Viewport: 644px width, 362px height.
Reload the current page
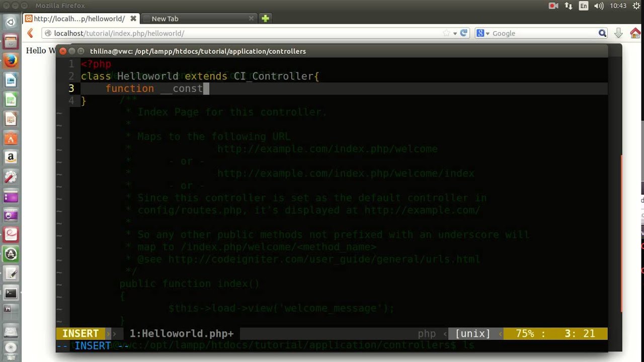tap(464, 33)
